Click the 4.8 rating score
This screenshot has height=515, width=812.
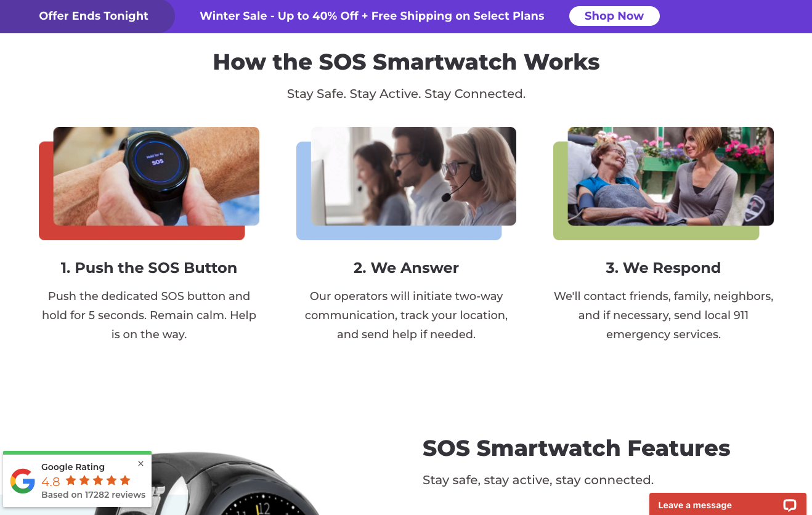pyautogui.click(x=51, y=482)
